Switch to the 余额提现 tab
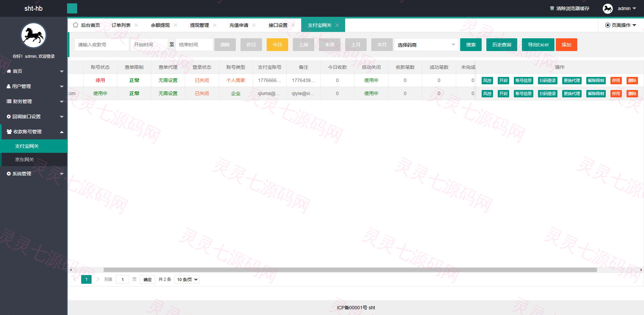Viewport: 644px width, 315px height. tap(160, 25)
